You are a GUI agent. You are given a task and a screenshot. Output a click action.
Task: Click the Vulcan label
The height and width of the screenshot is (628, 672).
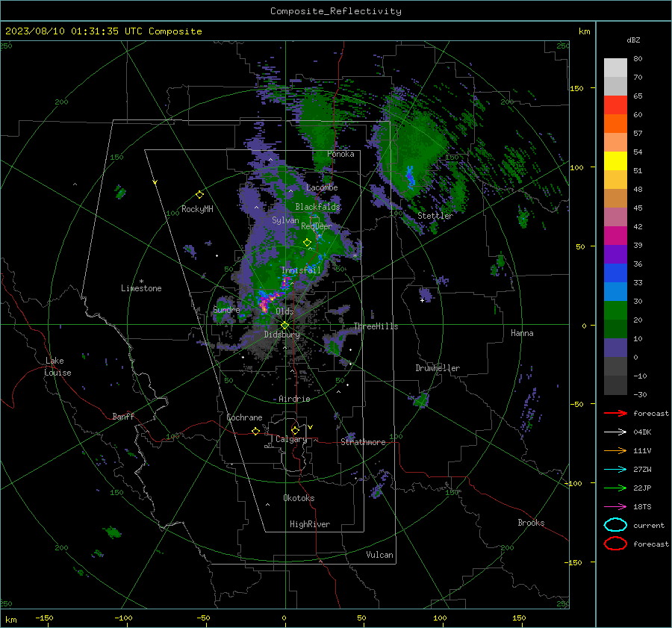379,555
